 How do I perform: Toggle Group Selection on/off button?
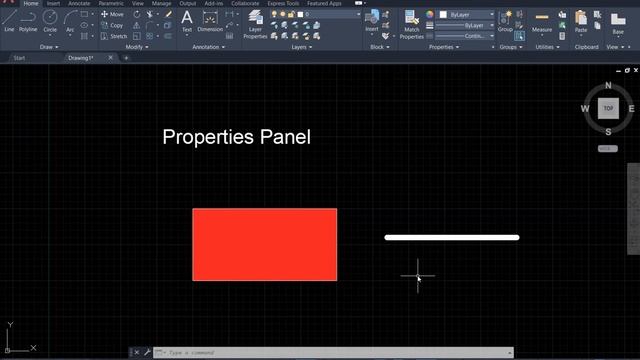(520, 36)
